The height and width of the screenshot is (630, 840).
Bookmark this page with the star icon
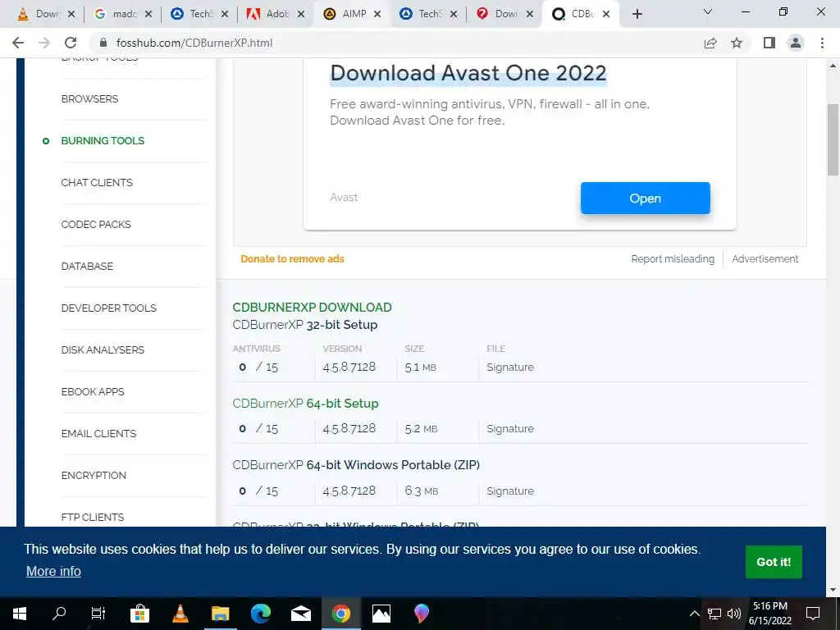[737, 43]
